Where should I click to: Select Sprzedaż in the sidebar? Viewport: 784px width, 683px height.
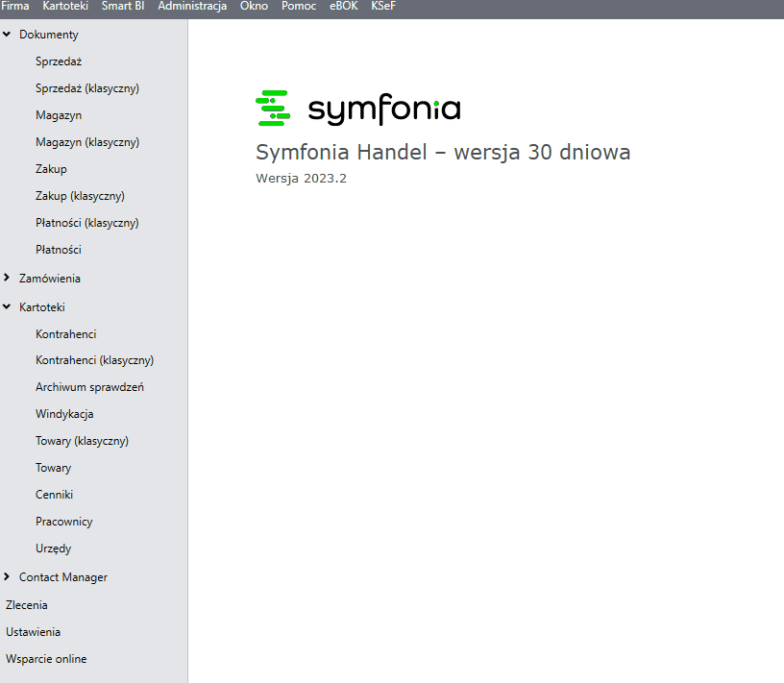[59, 61]
